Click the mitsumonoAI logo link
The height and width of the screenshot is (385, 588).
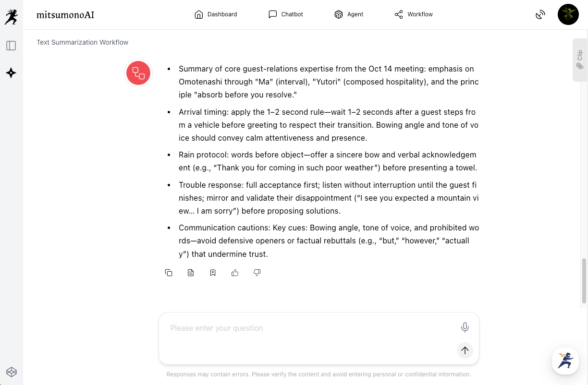pyautogui.click(x=65, y=15)
